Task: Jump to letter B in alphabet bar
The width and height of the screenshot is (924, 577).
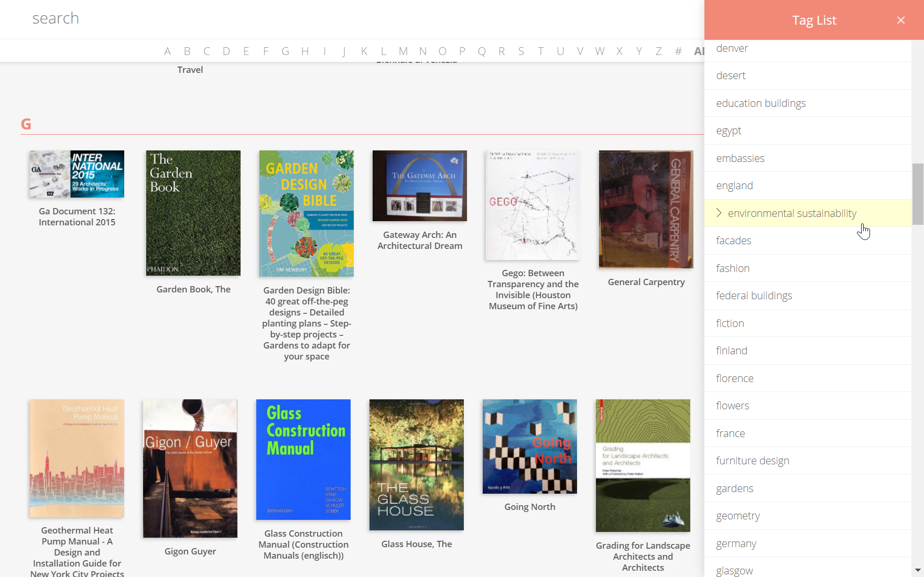Action: 187,51
